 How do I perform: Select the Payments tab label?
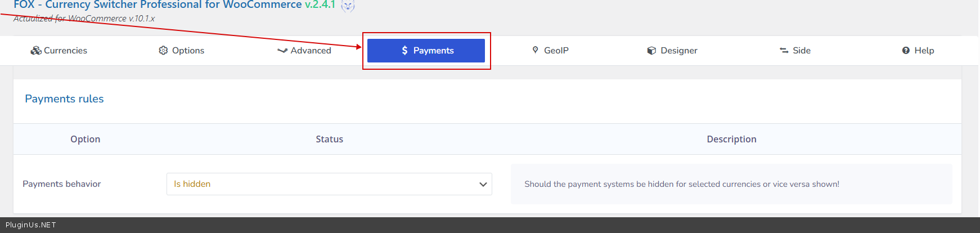point(433,51)
